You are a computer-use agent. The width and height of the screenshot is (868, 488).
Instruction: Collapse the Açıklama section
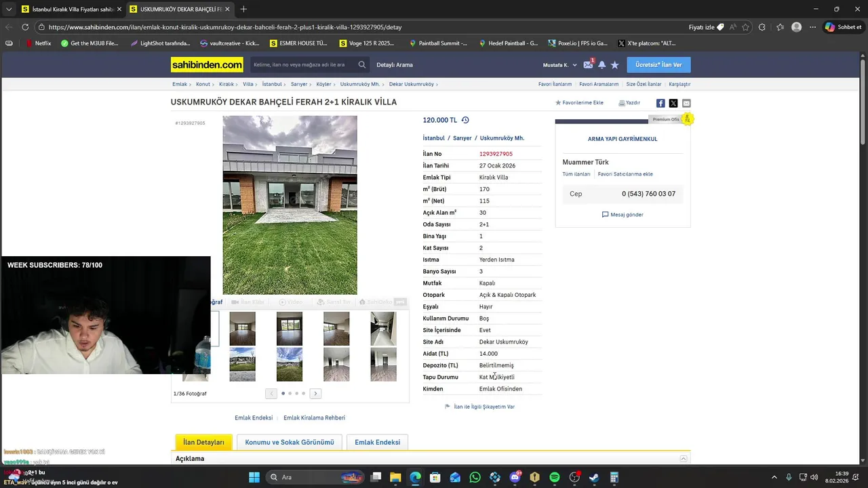click(684, 459)
